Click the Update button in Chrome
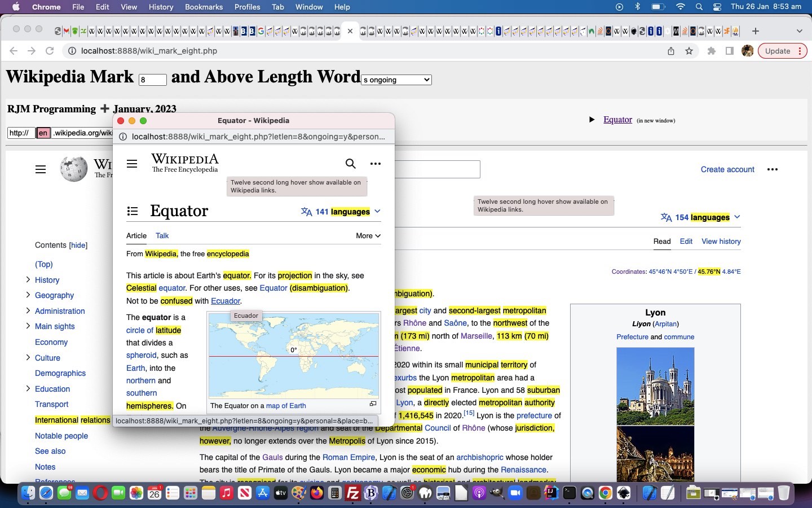 click(x=783, y=51)
